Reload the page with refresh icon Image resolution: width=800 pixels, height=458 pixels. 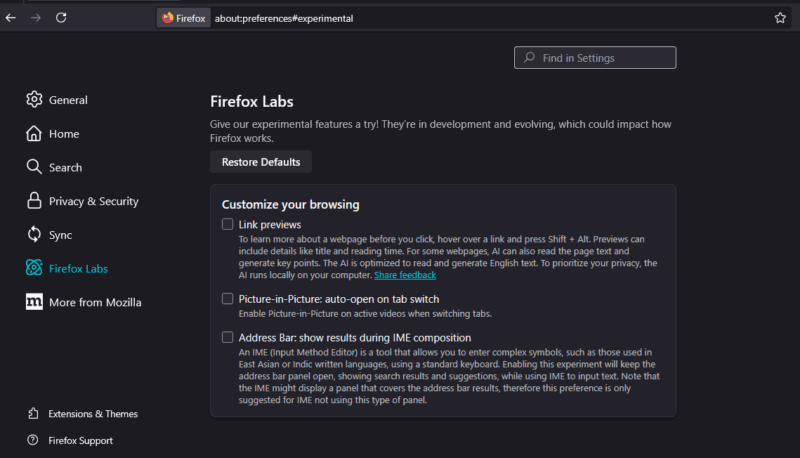[61, 17]
